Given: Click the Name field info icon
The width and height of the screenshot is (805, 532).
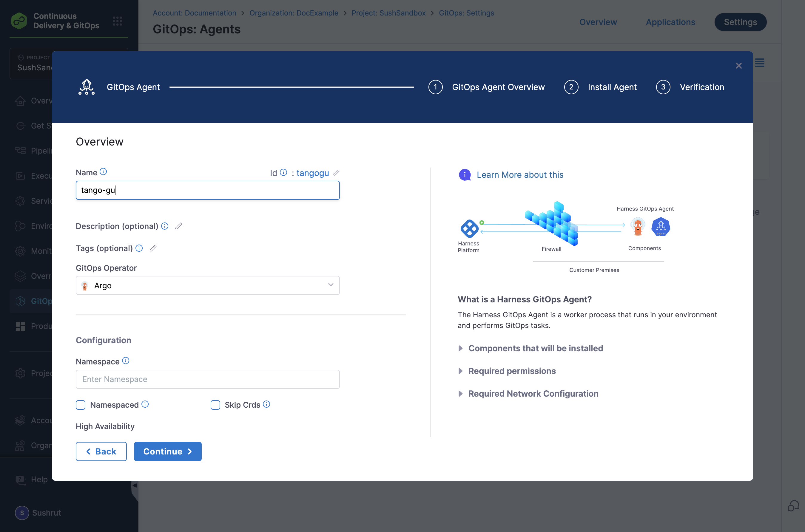Looking at the screenshot, I should pyautogui.click(x=104, y=172).
